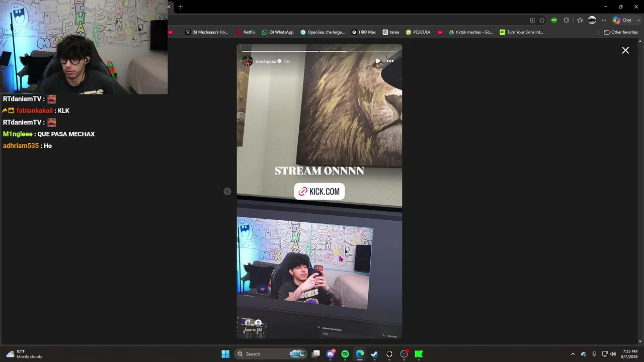Open the YouTube bookmark after PELICULA
644x362 pixels.
(x=440, y=32)
